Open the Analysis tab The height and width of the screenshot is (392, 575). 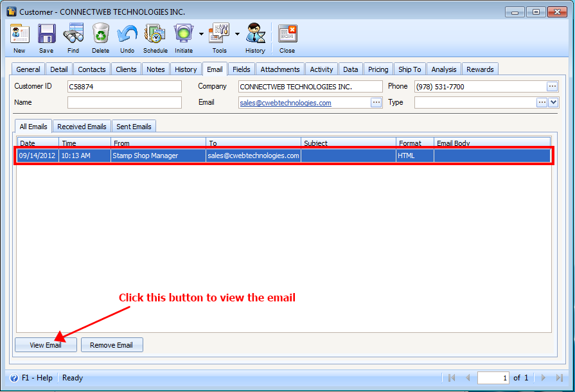click(444, 69)
